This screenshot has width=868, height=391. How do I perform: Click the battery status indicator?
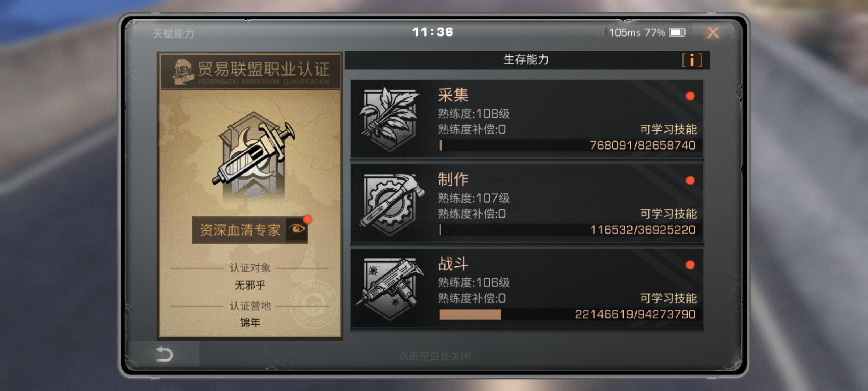coord(677,33)
